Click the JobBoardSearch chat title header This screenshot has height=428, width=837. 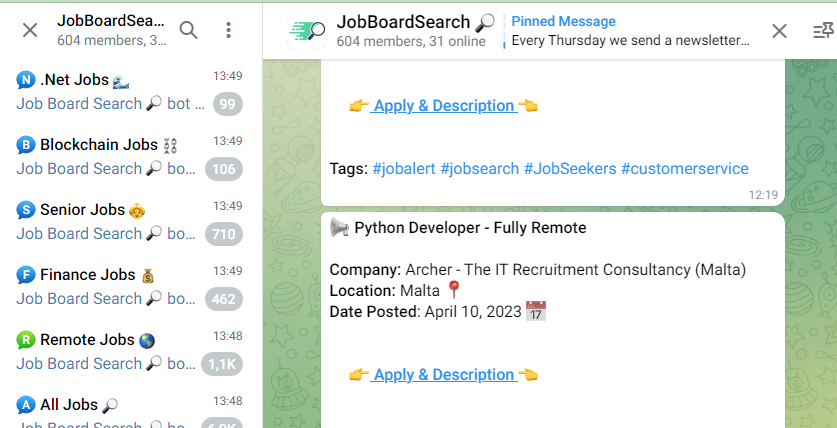click(x=415, y=22)
